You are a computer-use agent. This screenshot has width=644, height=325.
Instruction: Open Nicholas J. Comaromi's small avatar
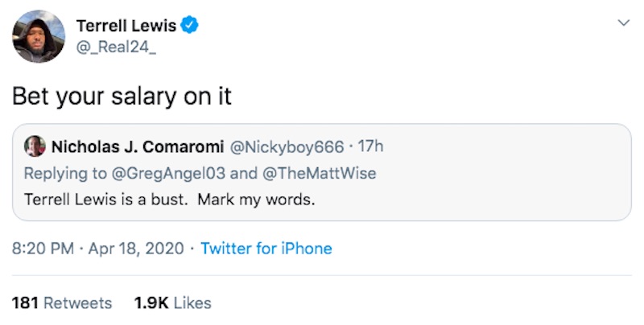[x=35, y=146]
